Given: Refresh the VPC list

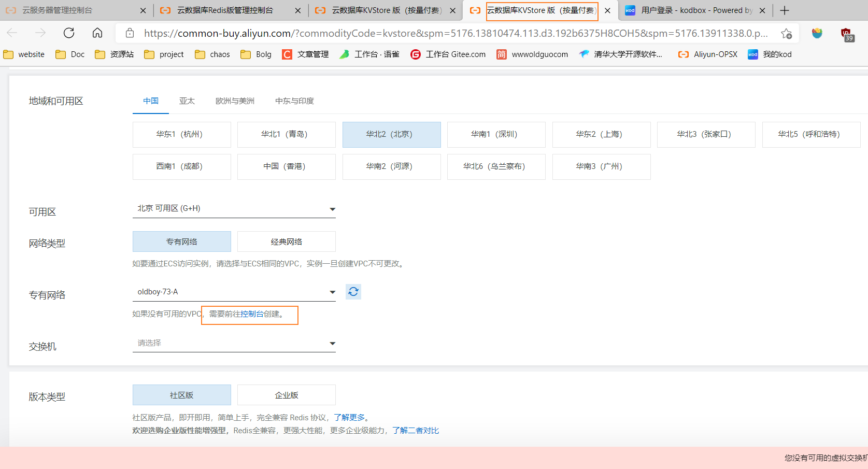Looking at the screenshot, I should (353, 292).
